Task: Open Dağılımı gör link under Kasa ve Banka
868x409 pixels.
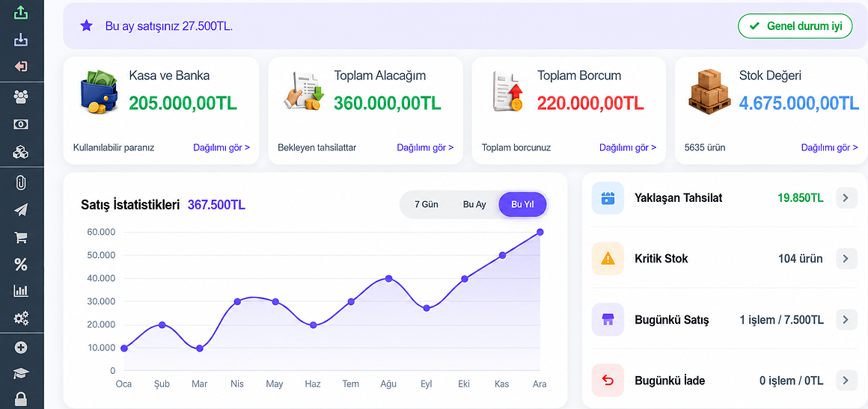Action: [x=221, y=148]
